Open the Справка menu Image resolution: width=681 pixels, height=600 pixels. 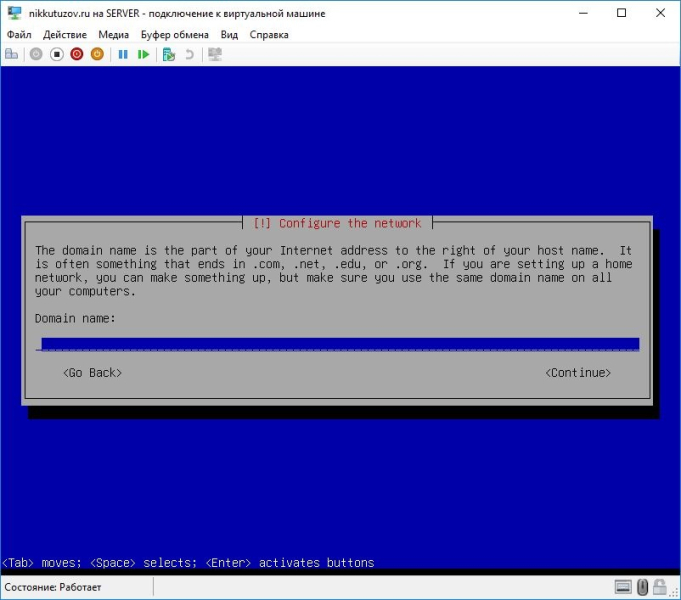coord(269,35)
